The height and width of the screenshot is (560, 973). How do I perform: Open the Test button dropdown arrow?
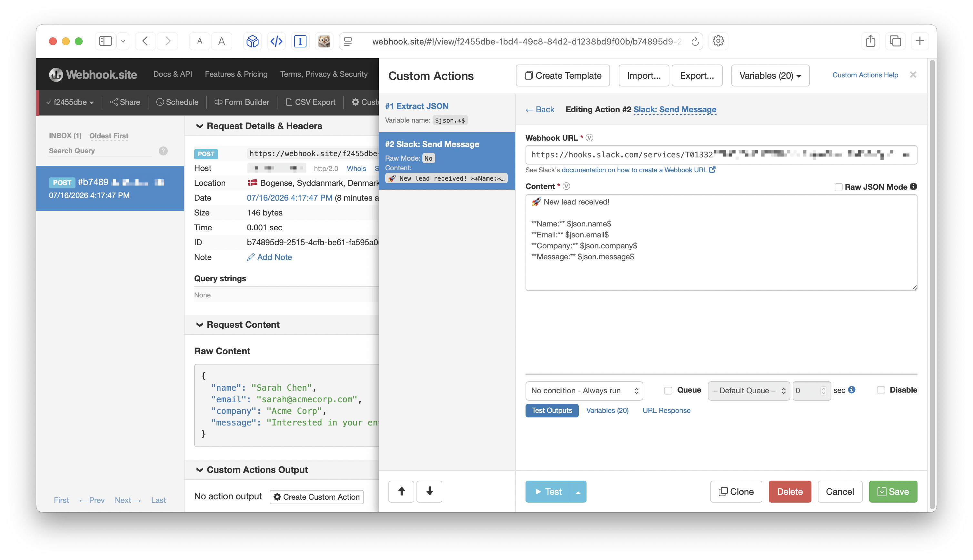578,492
